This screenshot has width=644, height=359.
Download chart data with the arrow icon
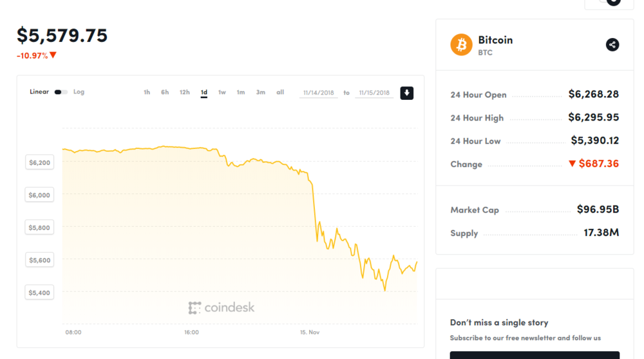click(406, 93)
